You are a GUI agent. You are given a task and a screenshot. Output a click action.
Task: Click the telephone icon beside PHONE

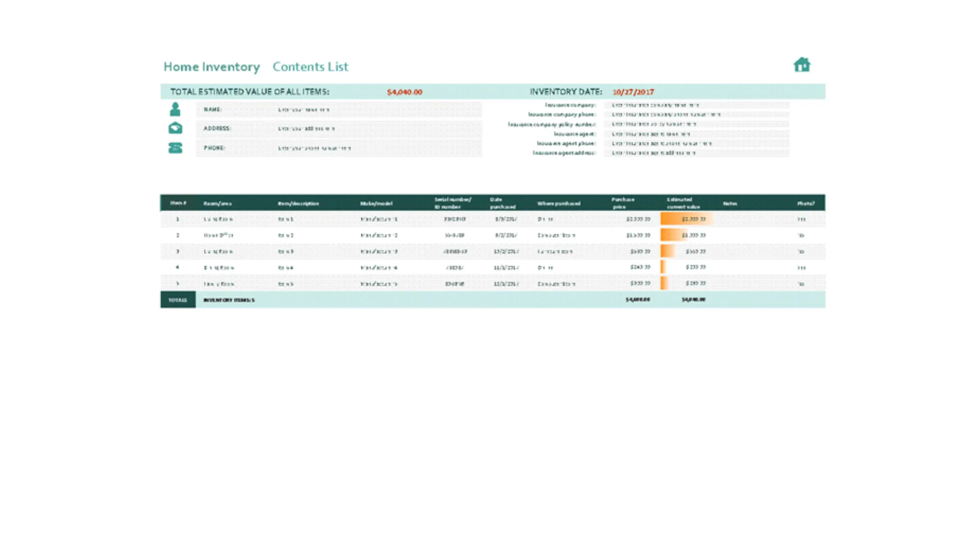point(175,148)
